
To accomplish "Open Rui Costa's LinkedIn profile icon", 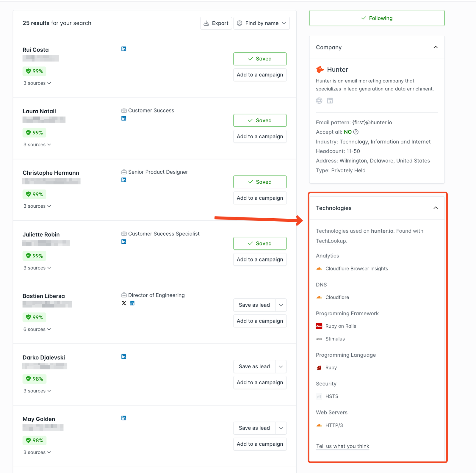I will [123, 49].
